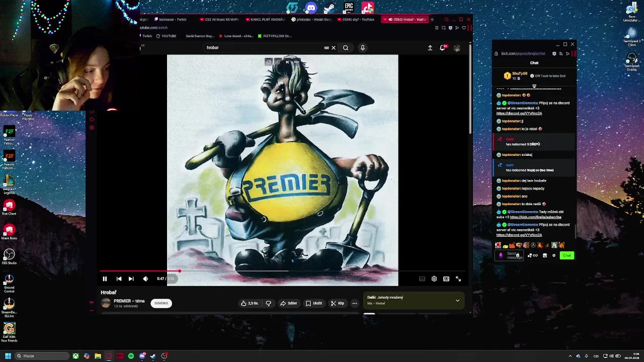Open the YouTube player settings gear
Viewport: 644px width, 362px height.
coord(434,279)
